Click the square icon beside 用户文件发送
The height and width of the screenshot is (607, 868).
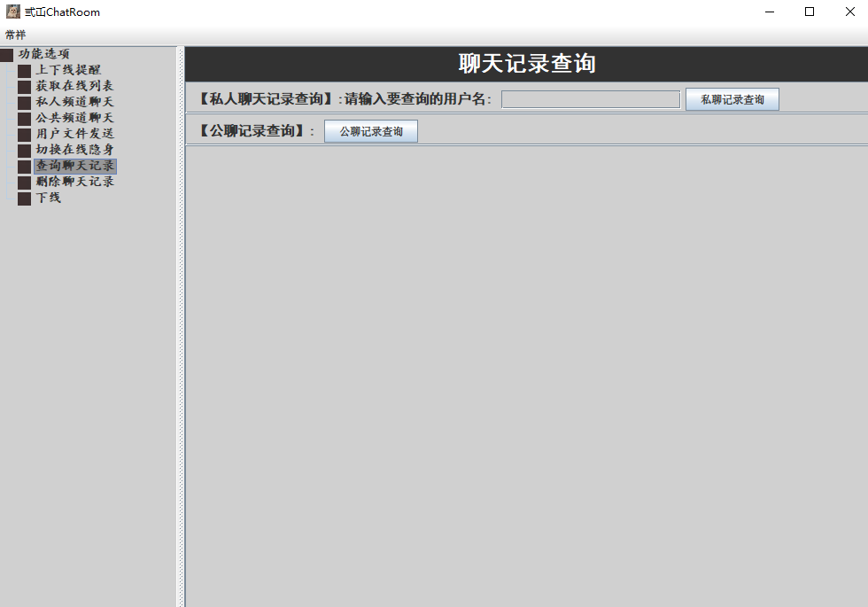(24, 133)
